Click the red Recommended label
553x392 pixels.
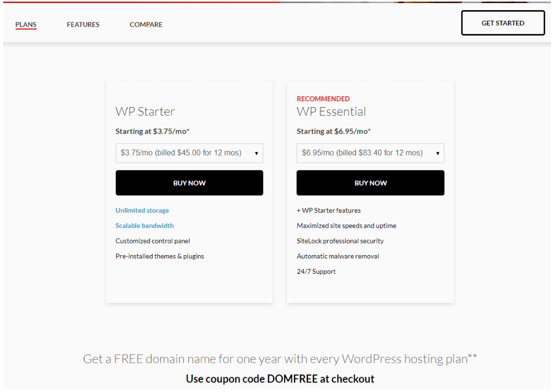pyautogui.click(x=323, y=99)
